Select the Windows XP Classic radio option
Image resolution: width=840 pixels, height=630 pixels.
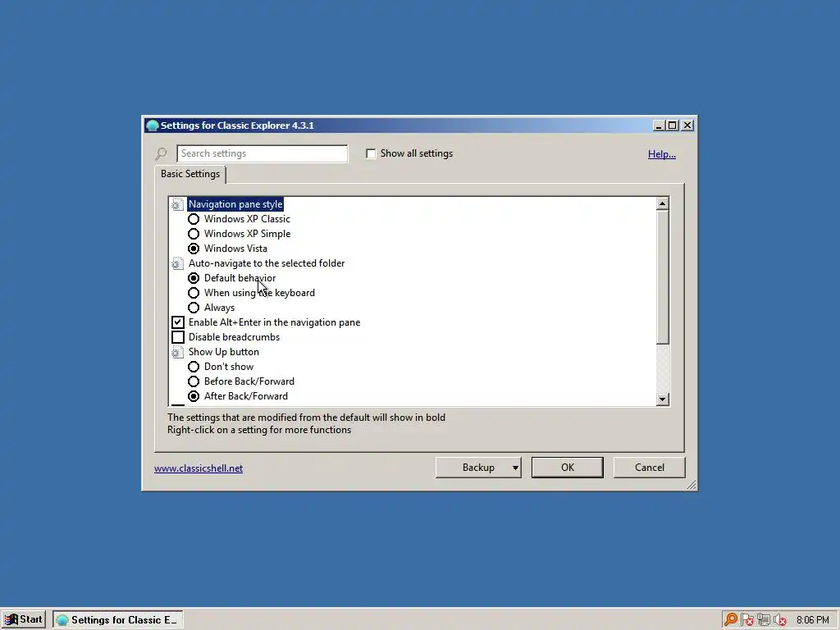[194, 219]
